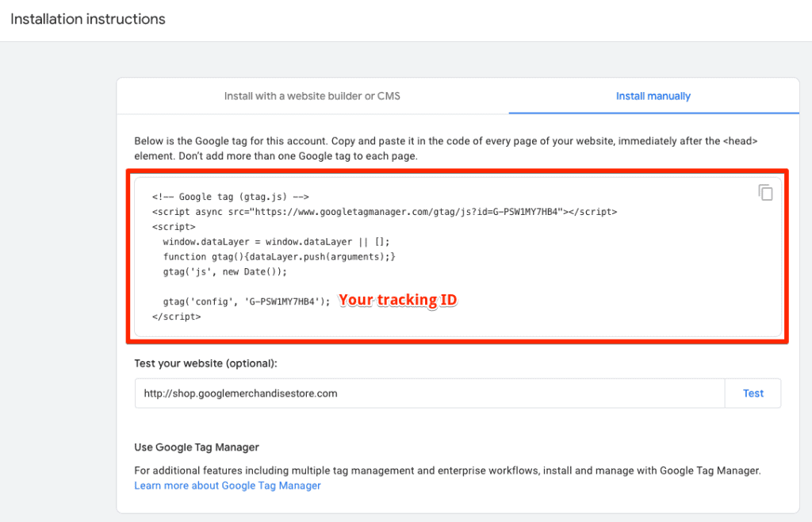Image resolution: width=812 pixels, height=522 pixels.
Task: Click the Google tag (gtag.js) comment line
Action: point(230,197)
